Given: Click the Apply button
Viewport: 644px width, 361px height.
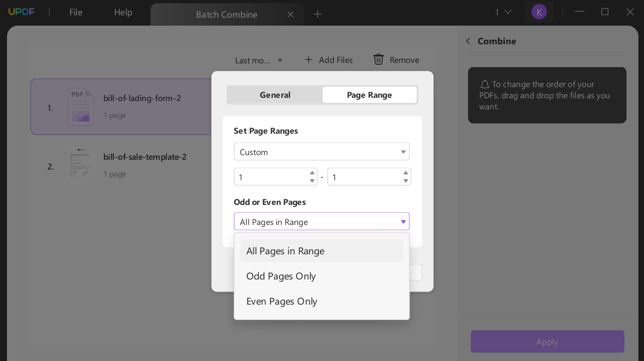Looking at the screenshot, I should [547, 341].
